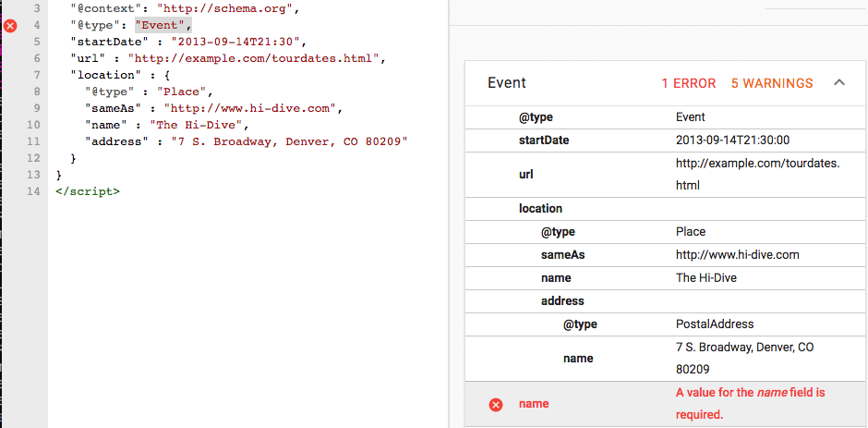Click the startDate row label in results

tap(544, 141)
